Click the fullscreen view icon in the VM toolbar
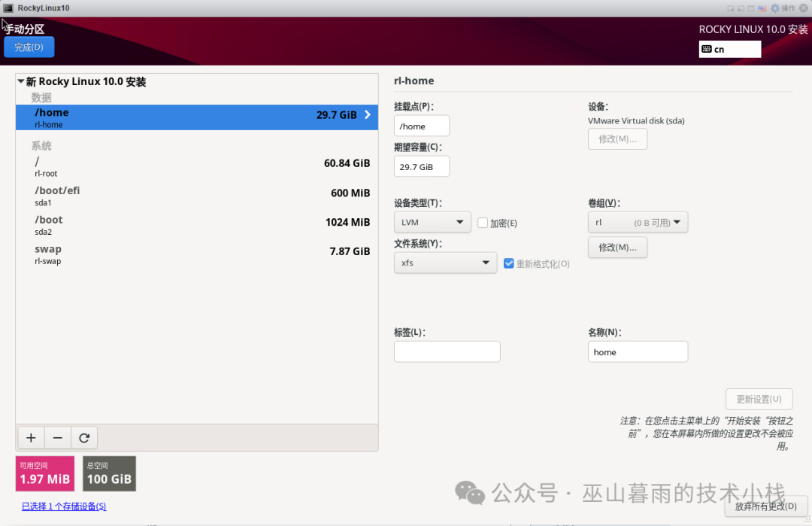Screen dimensions: 812x526 [x=751, y=8]
